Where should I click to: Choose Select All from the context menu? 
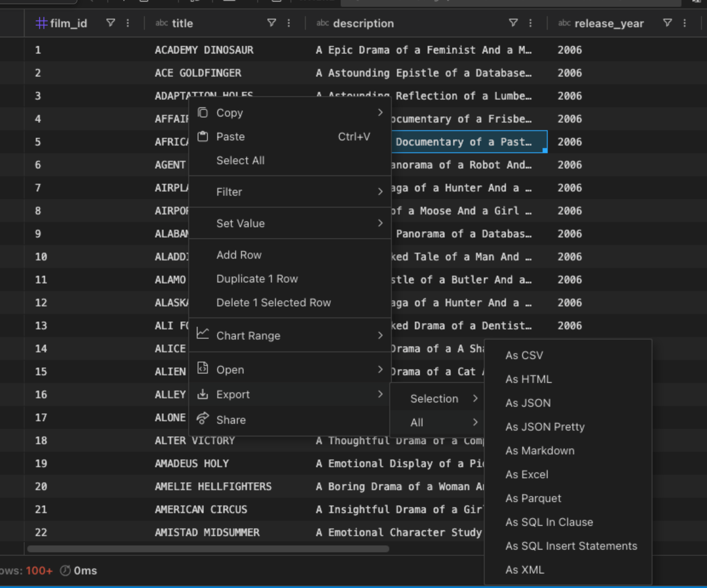tap(240, 160)
